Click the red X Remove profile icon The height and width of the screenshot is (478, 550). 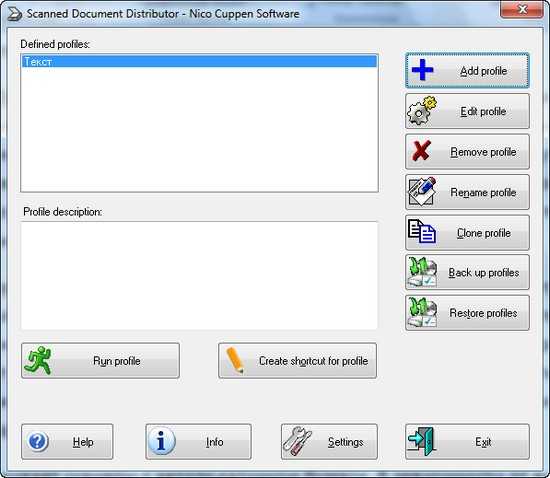pos(421,151)
